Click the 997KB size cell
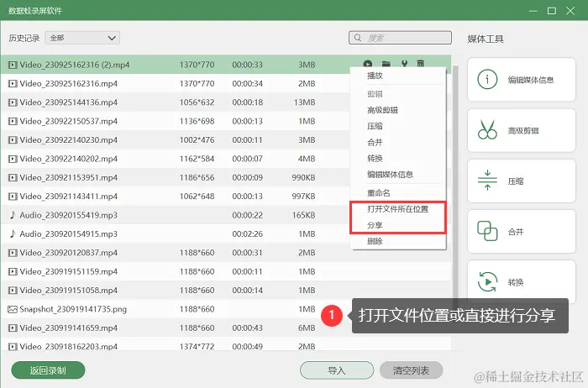The height and width of the screenshot is (388, 588). [303, 196]
